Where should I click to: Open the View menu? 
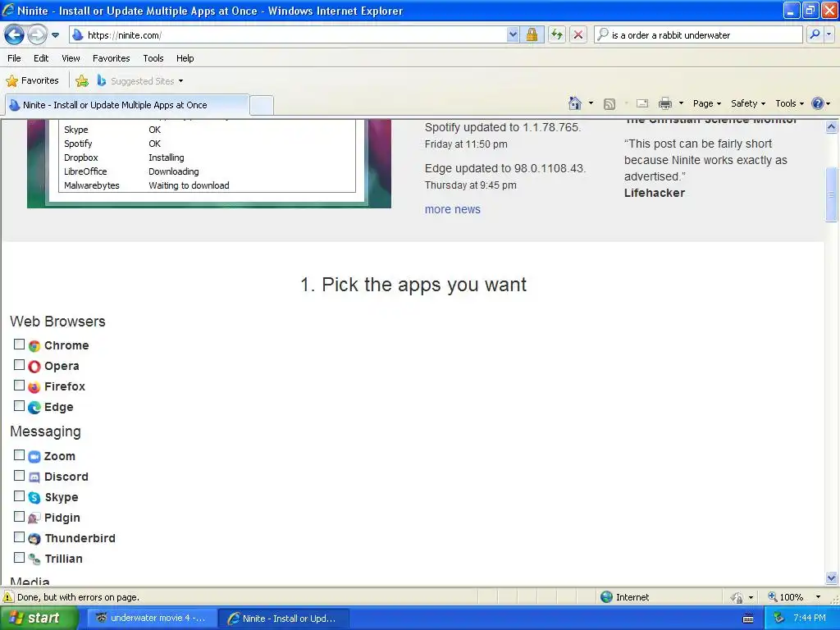tap(71, 58)
